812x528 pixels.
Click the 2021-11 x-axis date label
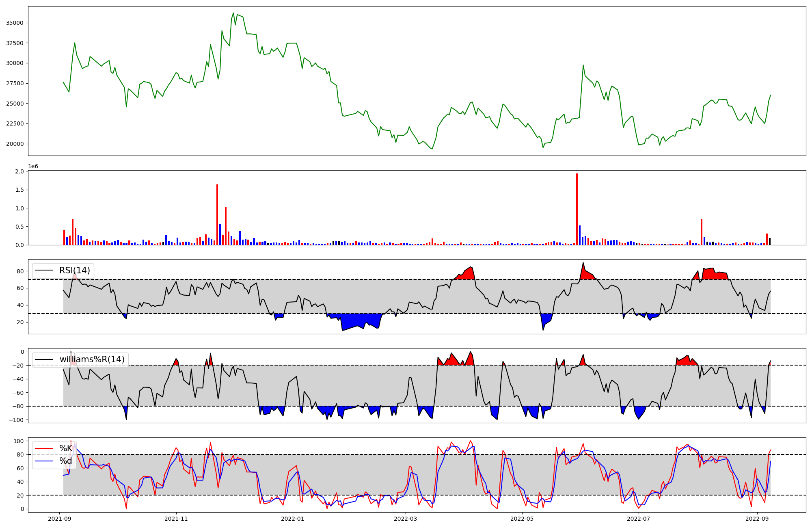176,519
